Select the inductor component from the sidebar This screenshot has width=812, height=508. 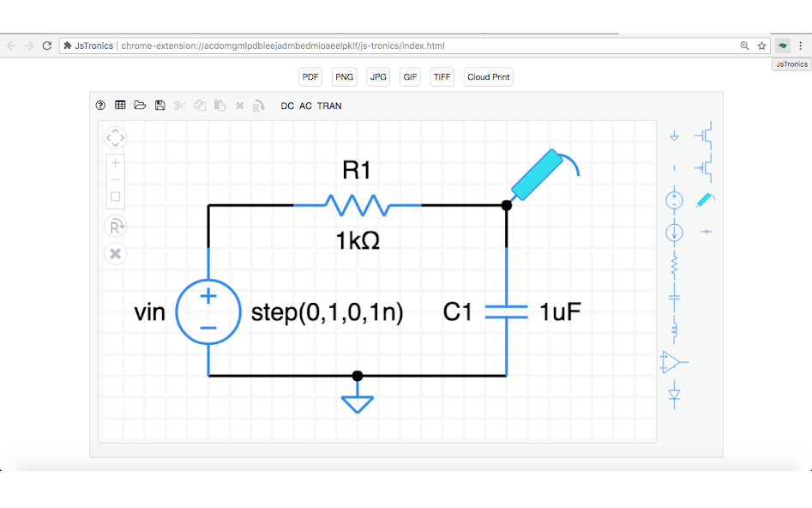coord(674,330)
